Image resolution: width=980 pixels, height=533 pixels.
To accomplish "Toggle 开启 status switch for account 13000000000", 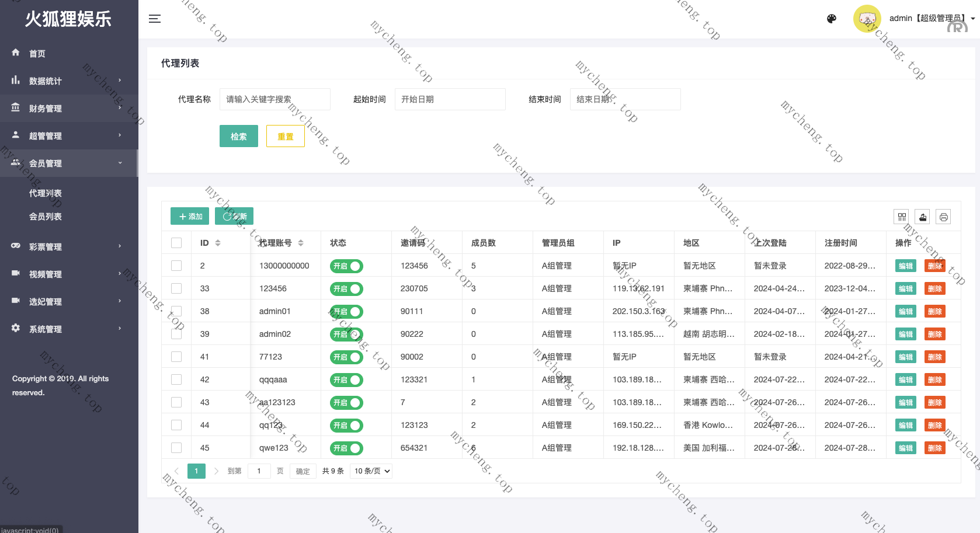I will coord(346,266).
